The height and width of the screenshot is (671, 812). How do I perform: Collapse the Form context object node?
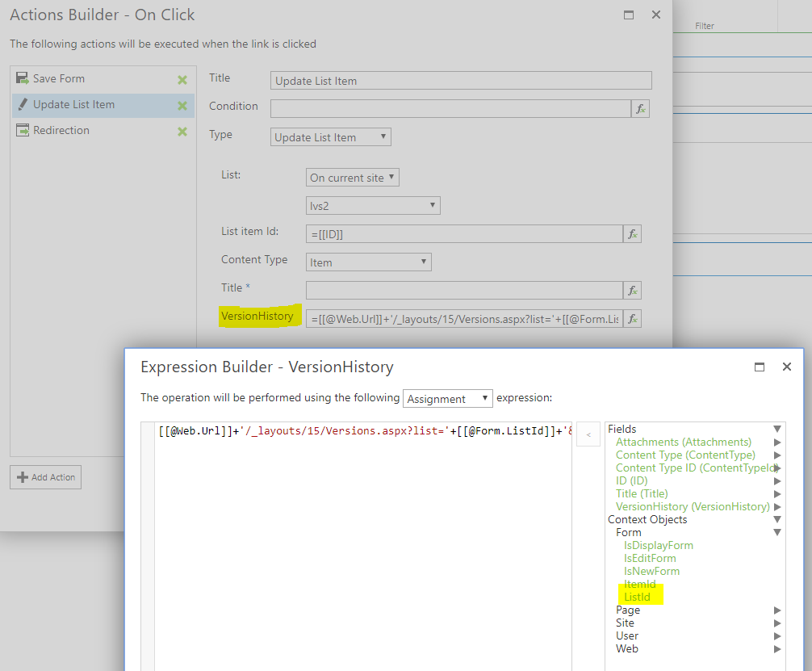coord(777,533)
